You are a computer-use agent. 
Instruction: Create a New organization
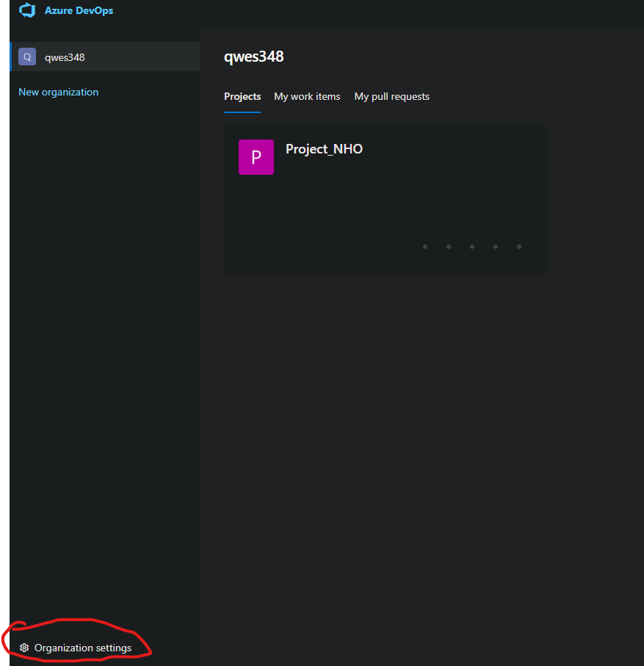59,93
